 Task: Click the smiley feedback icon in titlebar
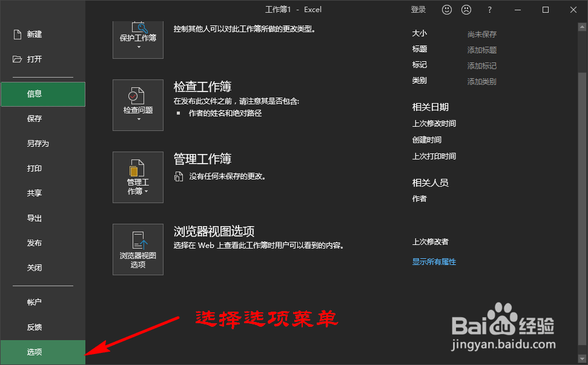click(446, 10)
